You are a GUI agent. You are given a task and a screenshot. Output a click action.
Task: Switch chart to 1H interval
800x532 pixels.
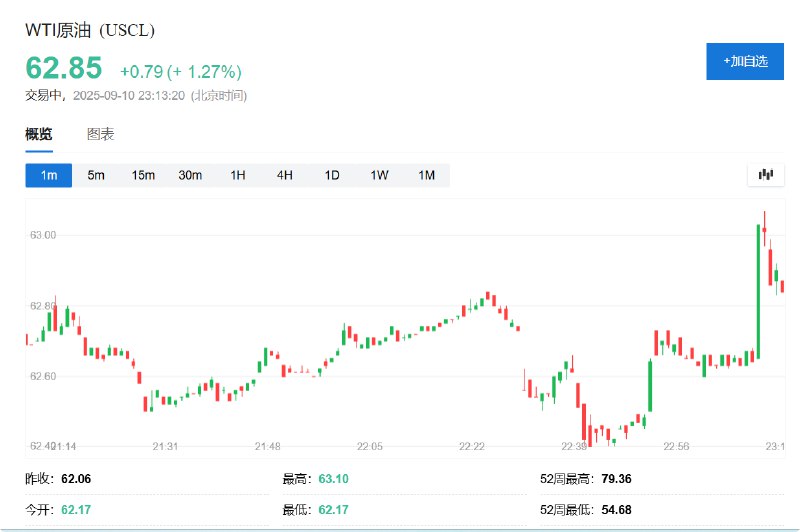238,175
